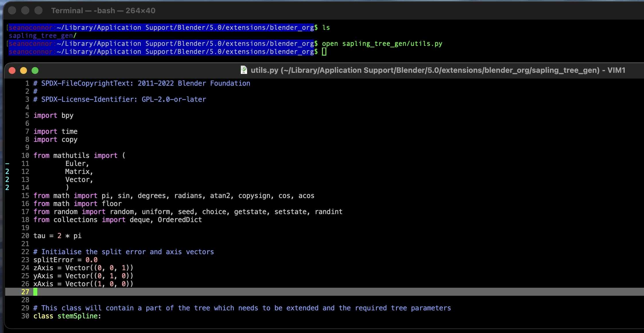Click the green cursor block on line 27
Viewport: 644px width, 333px height.
[35, 292]
